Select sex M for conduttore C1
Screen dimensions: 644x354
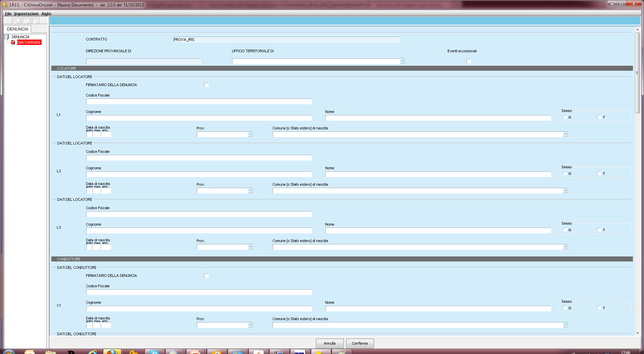click(565, 308)
